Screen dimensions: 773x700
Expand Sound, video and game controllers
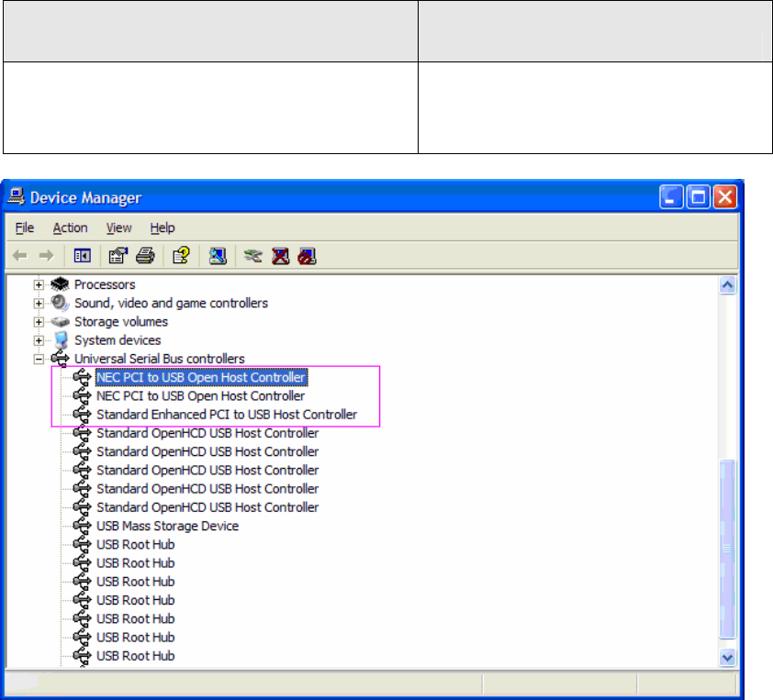point(39,304)
